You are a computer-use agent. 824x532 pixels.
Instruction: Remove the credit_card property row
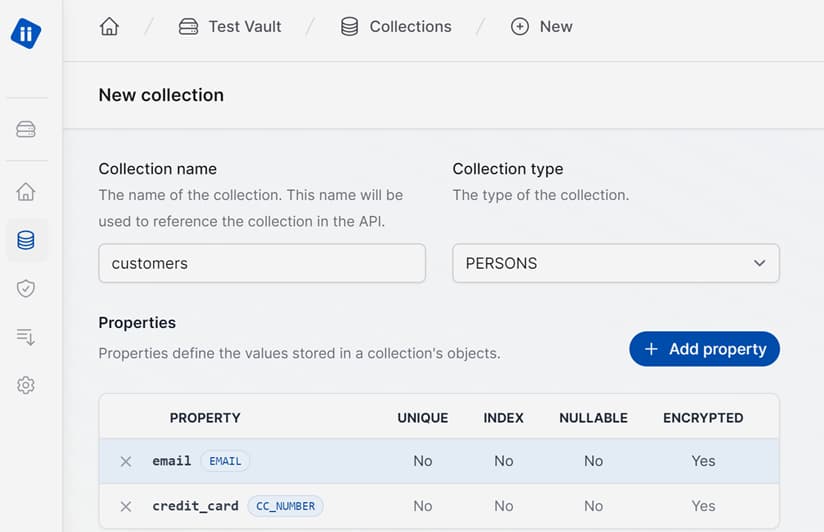tap(126, 506)
